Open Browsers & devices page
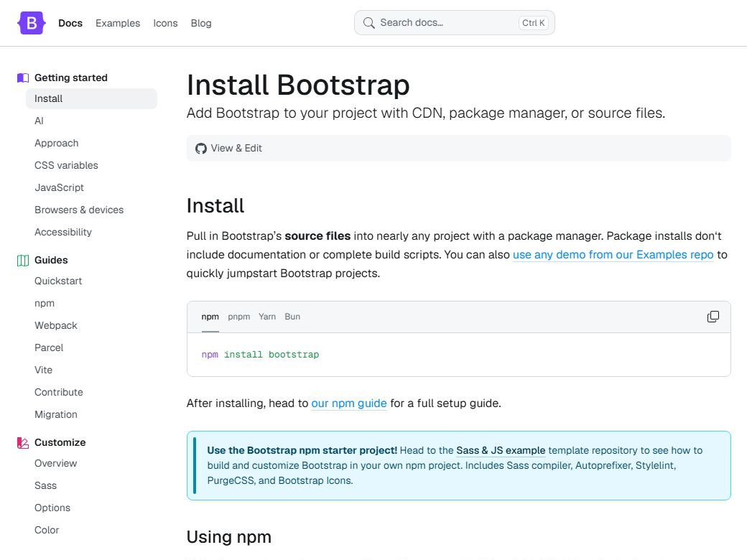The height and width of the screenshot is (560, 747). click(x=79, y=210)
